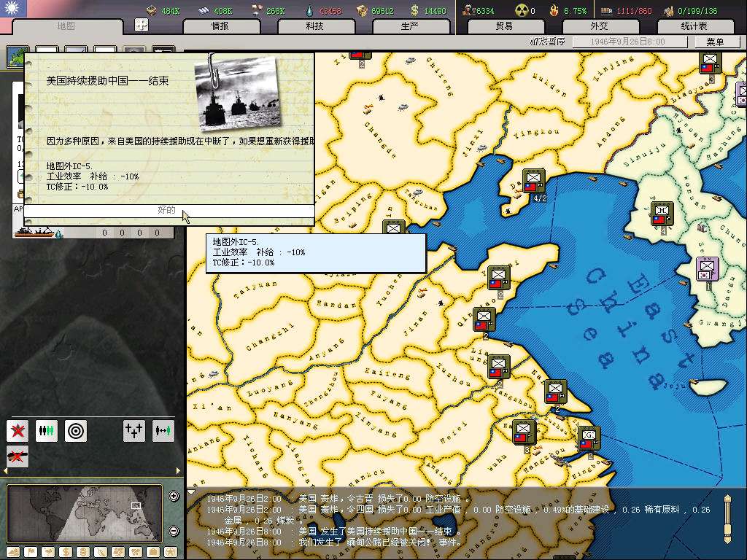Toggle the soldier swap arrows button
The width and height of the screenshot is (747, 560).
click(163, 431)
